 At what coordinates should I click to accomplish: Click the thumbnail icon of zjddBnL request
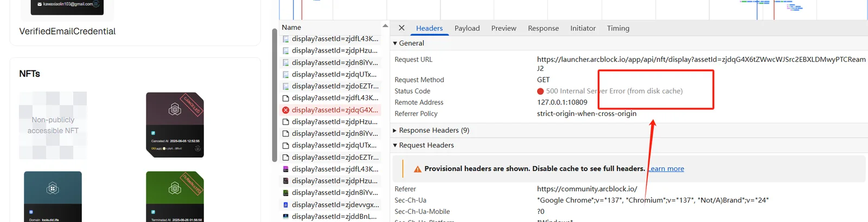point(286,217)
